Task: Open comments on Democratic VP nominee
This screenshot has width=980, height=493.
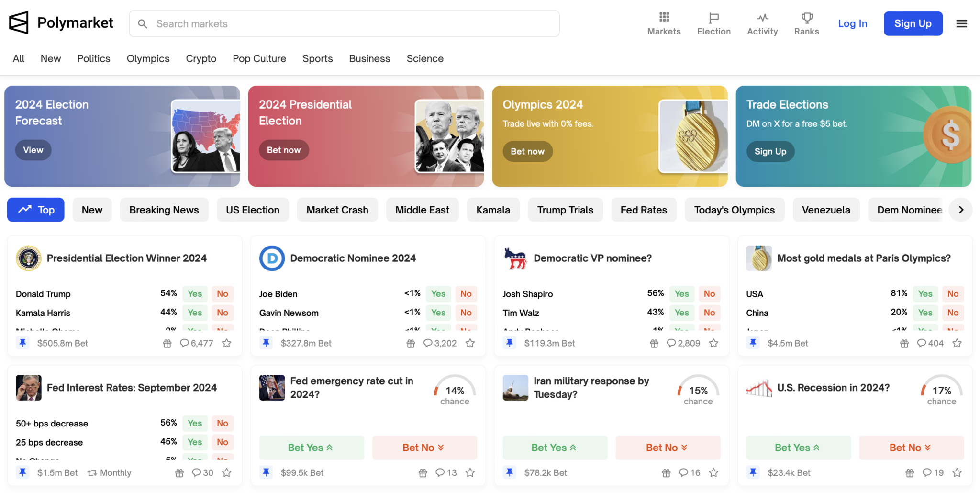Action: (683, 343)
